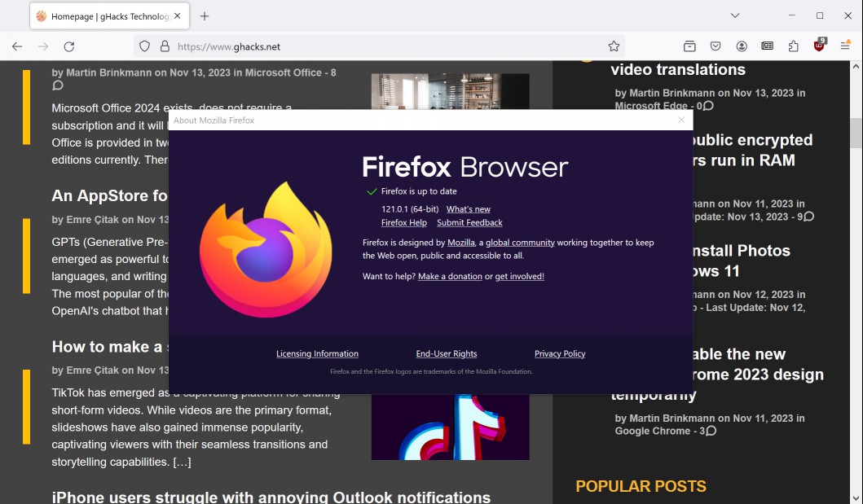This screenshot has height=504, width=863.
Task: Click the Google Chrome post comment bubble
Action: tap(711, 431)
